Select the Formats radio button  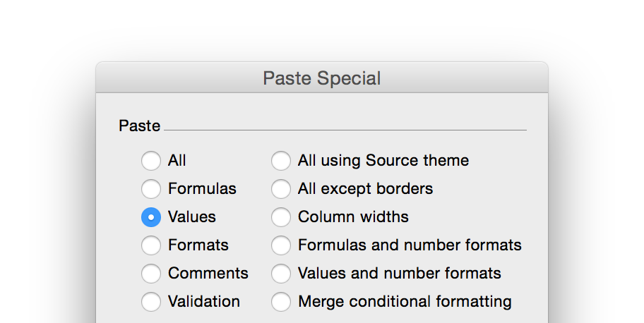[x=151, y=245]
